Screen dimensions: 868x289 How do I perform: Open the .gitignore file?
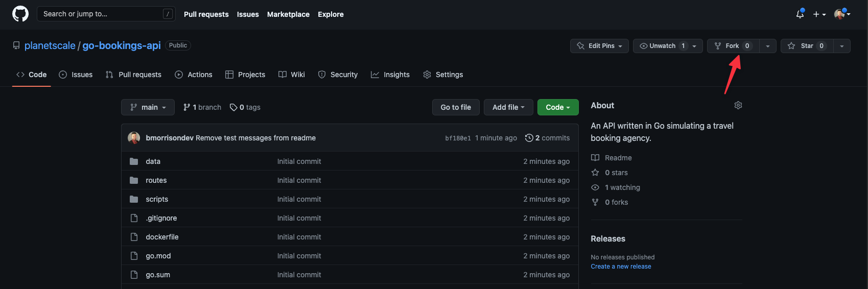pyautogui.click(x=161, y=218)
